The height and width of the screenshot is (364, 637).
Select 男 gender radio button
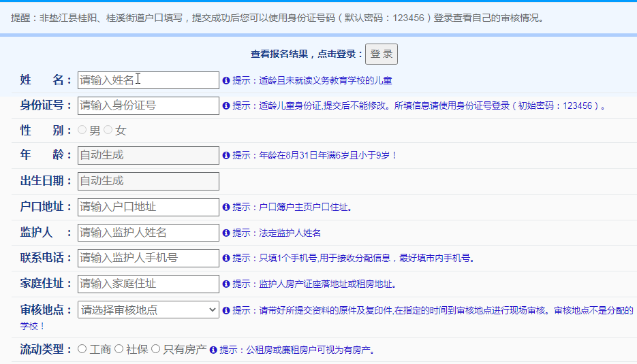(x=82, y=130)
